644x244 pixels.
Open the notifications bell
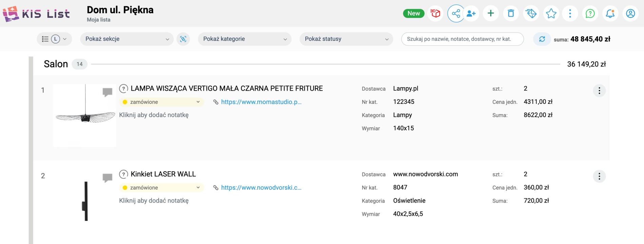610,14
